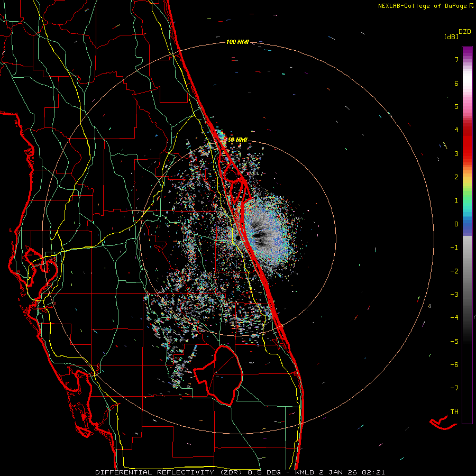
Task: Click the TH threshold legend label
Action: tap(454, 412)
